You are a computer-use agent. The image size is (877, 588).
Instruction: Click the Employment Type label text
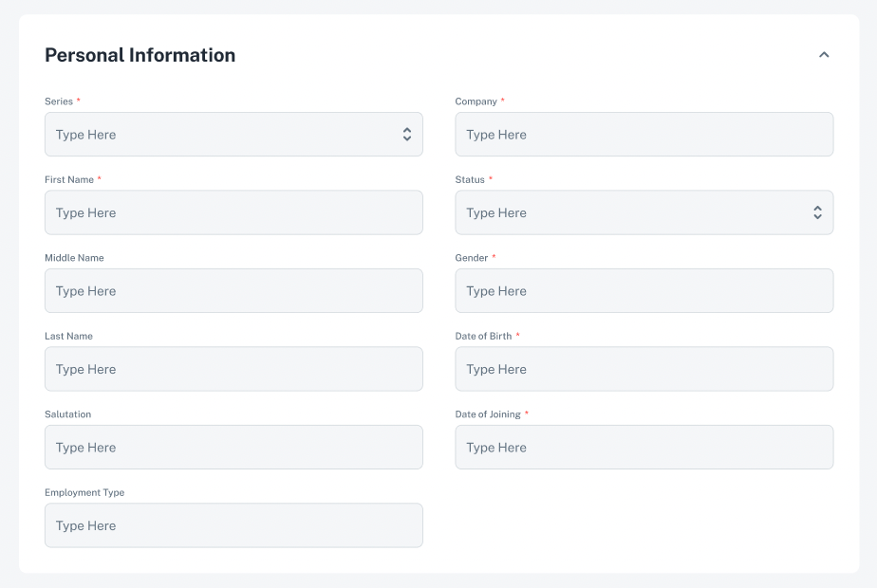(84, 493)
